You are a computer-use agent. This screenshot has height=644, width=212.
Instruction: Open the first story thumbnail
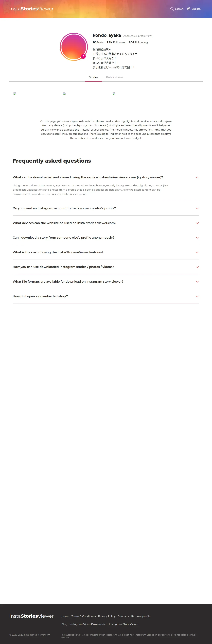15,94
